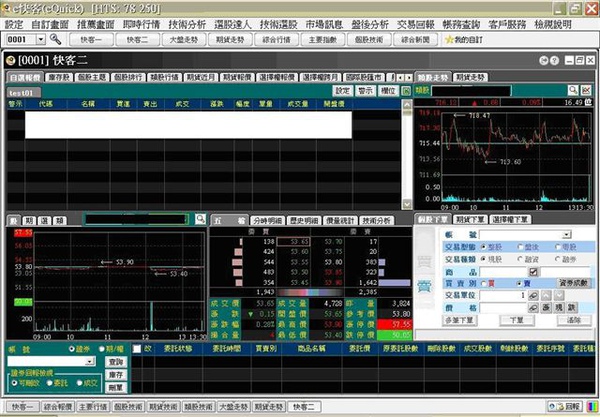Toggle the checkbox next to 商品 field
Viewport: 600px width, 417px height.
coord(533,272)
